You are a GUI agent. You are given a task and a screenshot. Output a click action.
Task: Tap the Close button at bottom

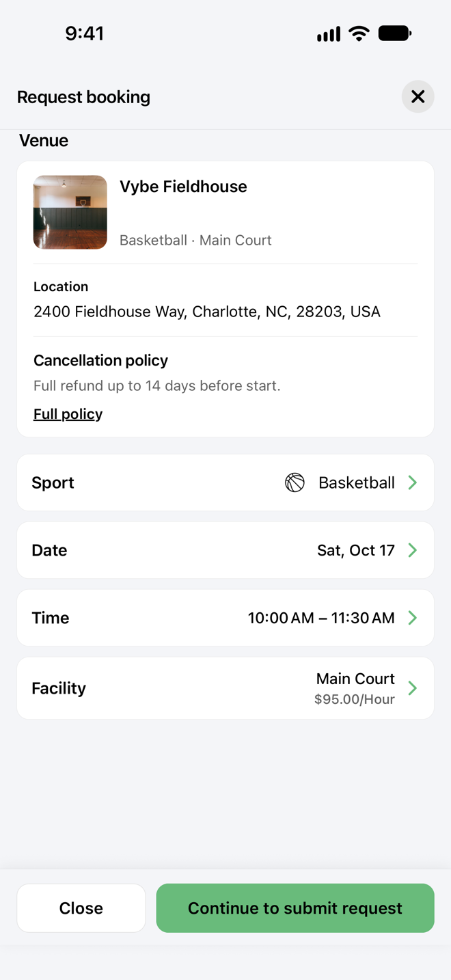(81, 908)
